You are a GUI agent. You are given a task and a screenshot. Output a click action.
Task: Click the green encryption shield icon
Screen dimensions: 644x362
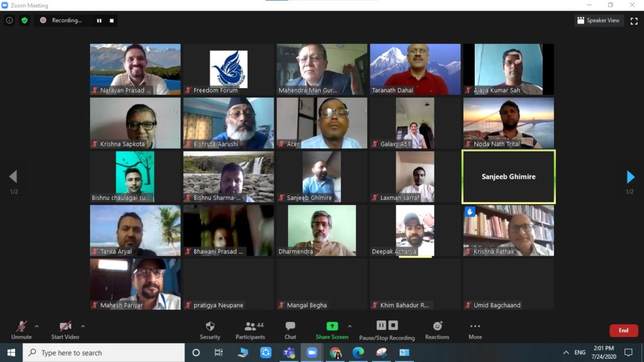click(25, 20)
